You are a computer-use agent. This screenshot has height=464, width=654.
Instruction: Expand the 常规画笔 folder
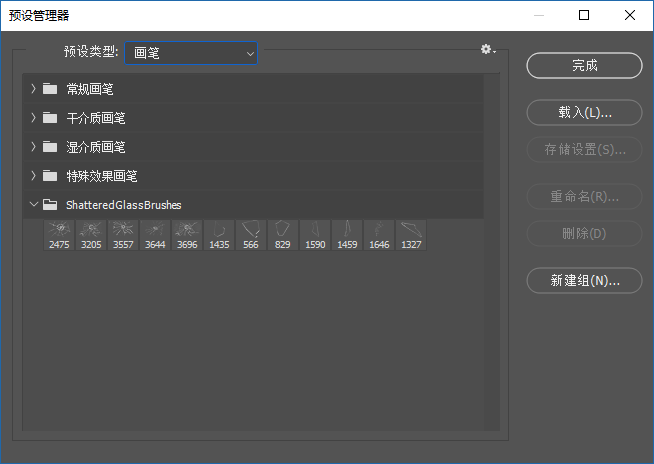[33, 89]
